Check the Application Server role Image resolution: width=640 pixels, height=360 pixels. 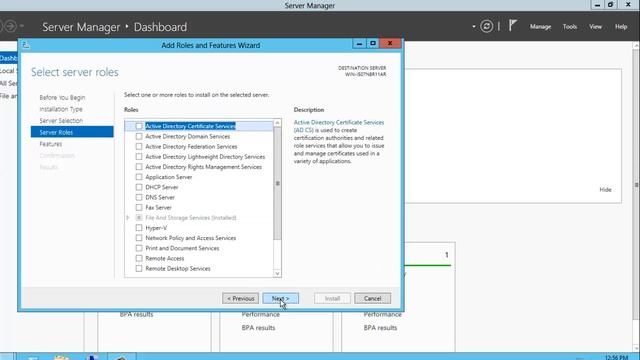click(x=139, y=177)
